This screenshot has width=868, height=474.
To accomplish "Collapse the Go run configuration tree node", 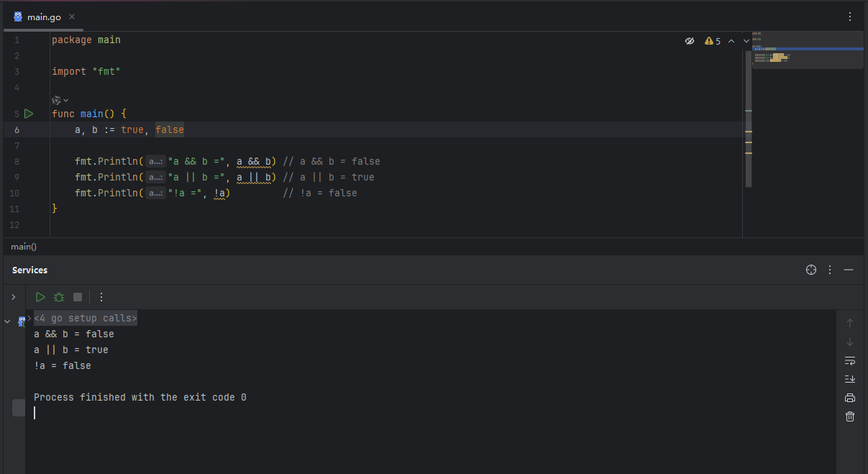I will tap(7, 322).
